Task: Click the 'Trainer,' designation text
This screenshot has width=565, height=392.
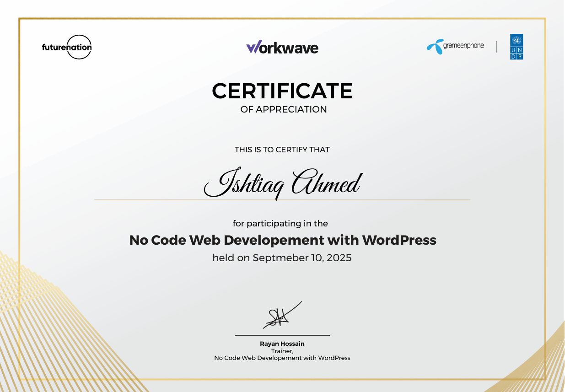Action: [x=282, y=351]
